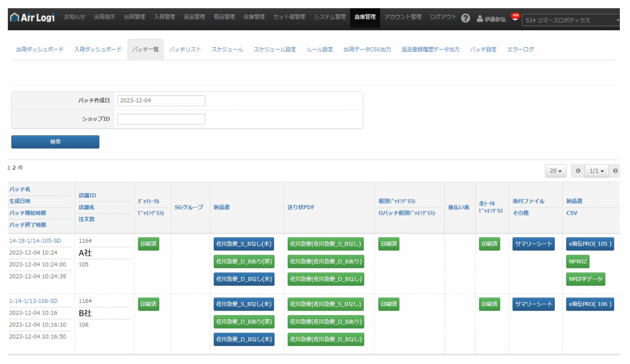
Task: Click the Air Logi home logo
Action: (x=32, y=17)
